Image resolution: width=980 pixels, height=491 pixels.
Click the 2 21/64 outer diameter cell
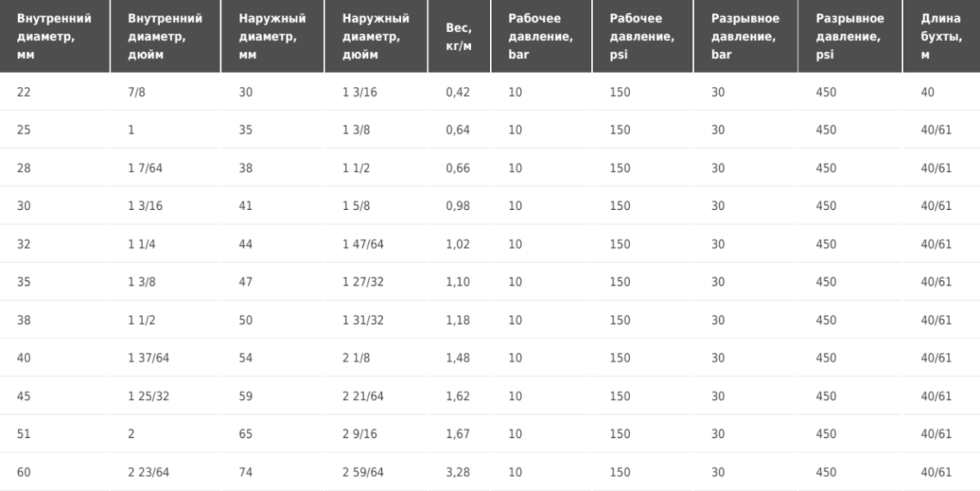[363, 396]
